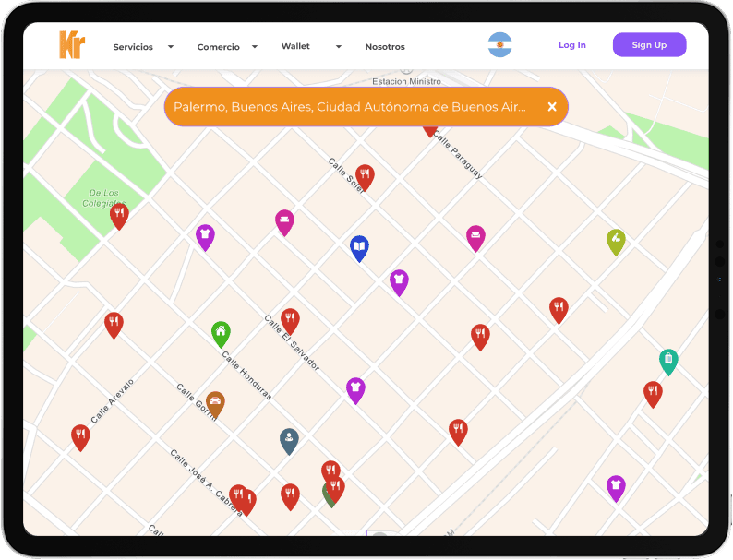Image resolution: width=733 pixels, height=560 pixels.
Task: Open the Servicios dropdown menu
Action: (x=143, y=46)
